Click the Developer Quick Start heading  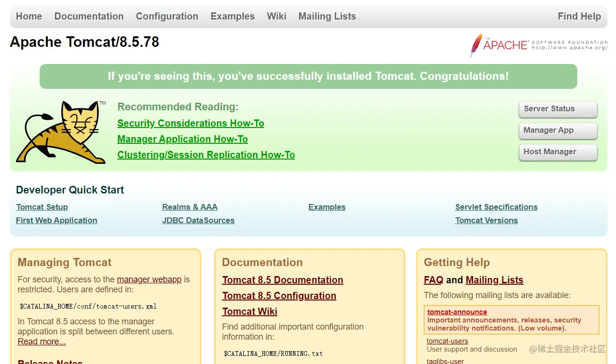click(x=70, y=190)
